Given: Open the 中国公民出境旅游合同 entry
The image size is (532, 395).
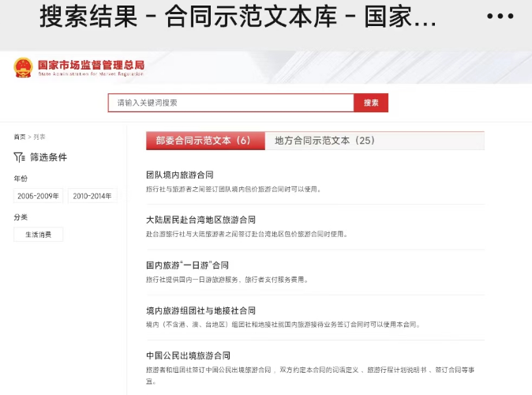Looking at the screenshot, I should [x=189, y=355].
